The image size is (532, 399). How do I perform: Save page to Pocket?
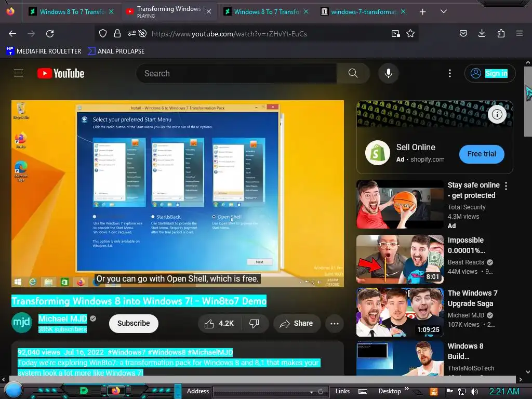(463, 33)
